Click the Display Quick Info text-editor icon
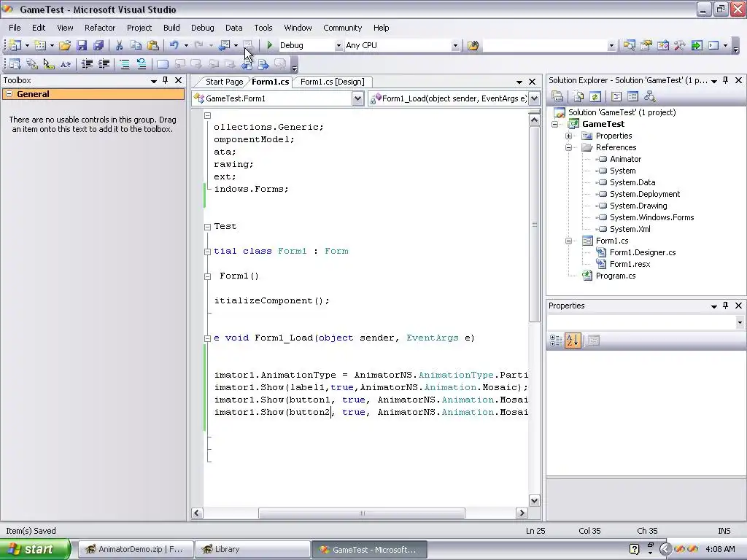This screenshot has height=560, width=747. pos(49,64)
